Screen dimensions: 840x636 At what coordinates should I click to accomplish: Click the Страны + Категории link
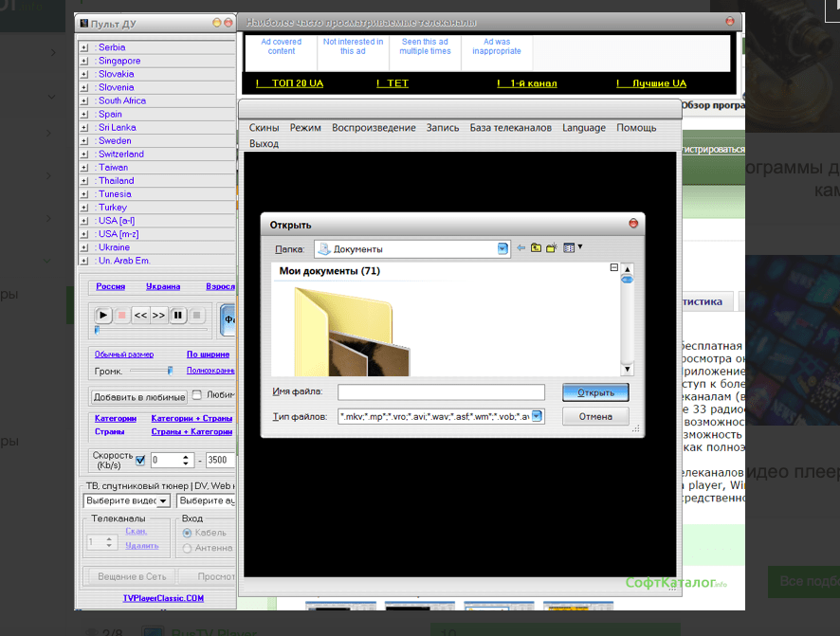192,431
